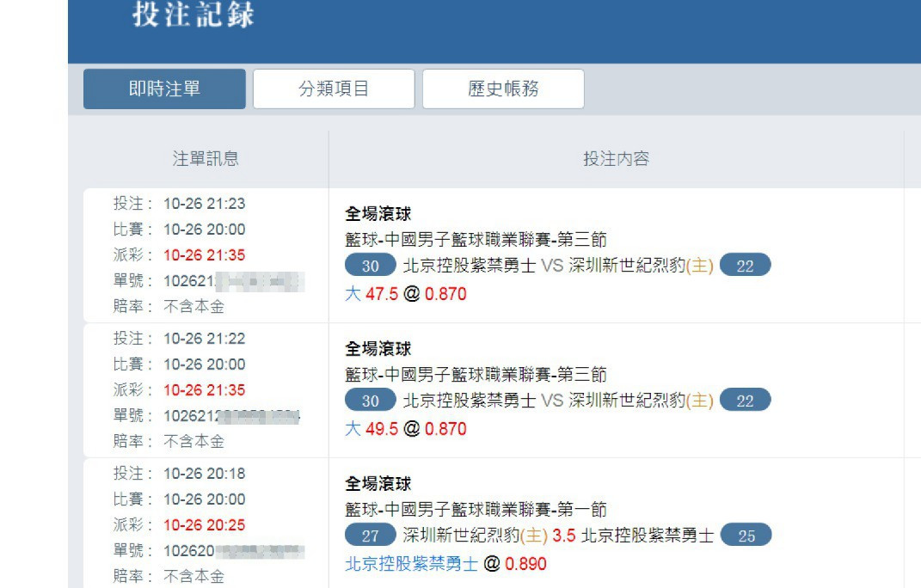Viewport: 921px width, 588px height.
Task: Click match time 10-26 20:00 in first bet
Action: click(x=205, y=230)
